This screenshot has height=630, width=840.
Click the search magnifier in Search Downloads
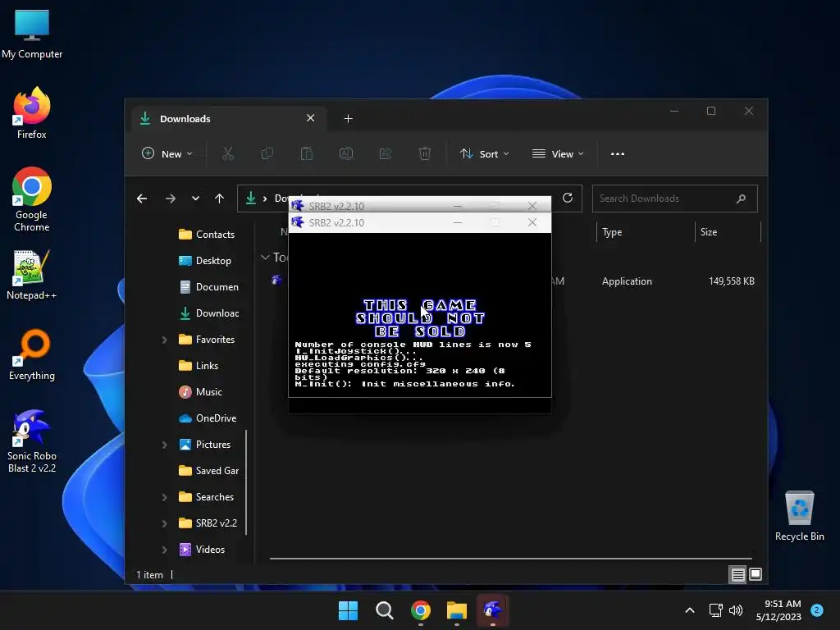coord(741,199)
